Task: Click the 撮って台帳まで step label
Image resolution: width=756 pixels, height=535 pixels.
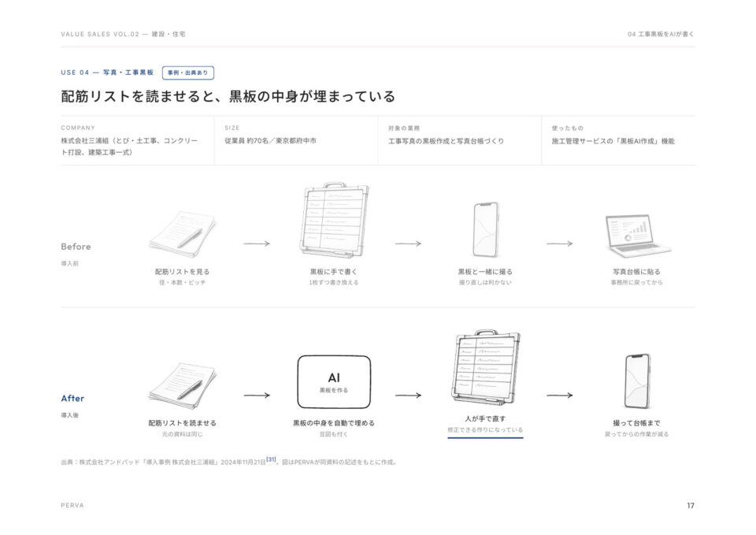Action: 636,423
